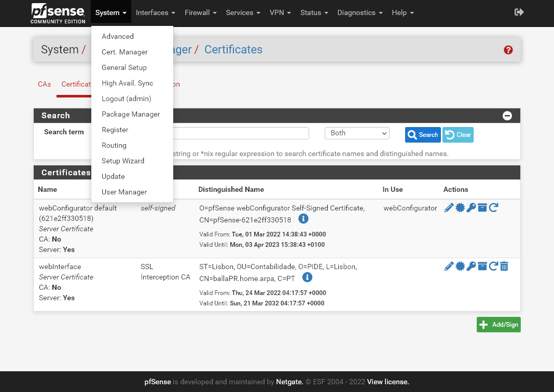Image resolution: width=554 pixels, height=392 pixels.
Task: Click the green Add/Sign button
Action: [x=498, y=325]
